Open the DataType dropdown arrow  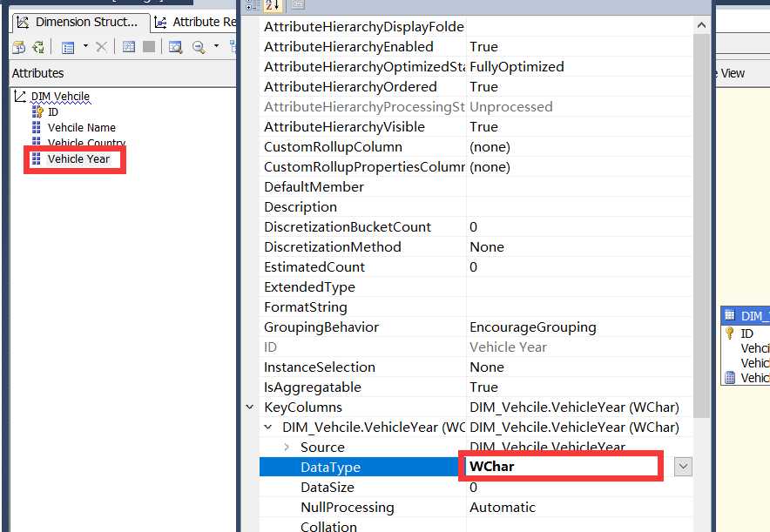point(683,467)
